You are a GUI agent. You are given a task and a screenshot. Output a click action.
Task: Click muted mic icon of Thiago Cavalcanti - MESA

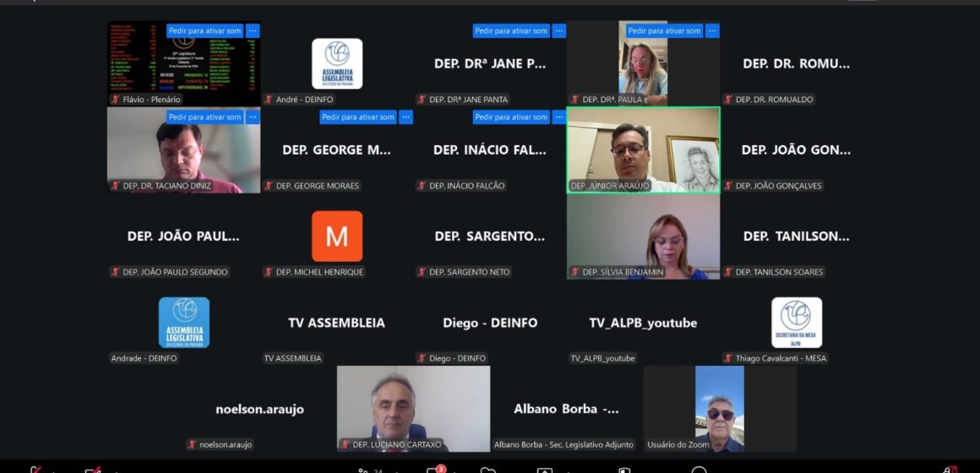[x=727, y=358]
